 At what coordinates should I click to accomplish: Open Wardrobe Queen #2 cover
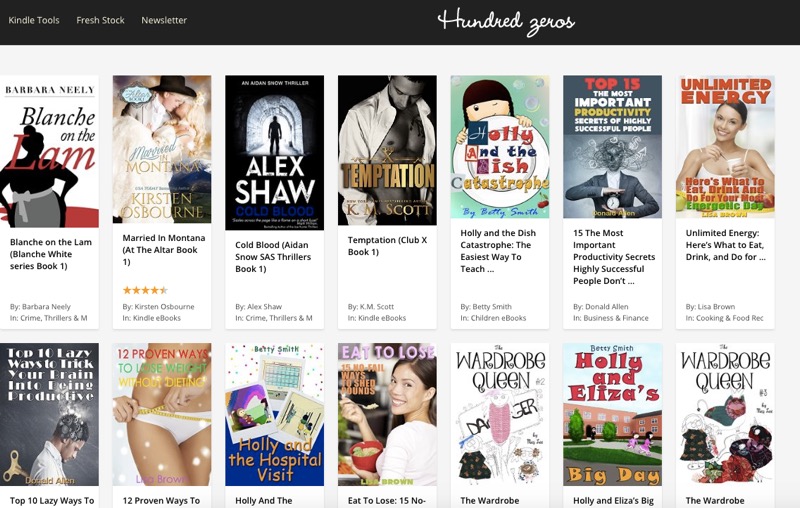pos(500,414)
